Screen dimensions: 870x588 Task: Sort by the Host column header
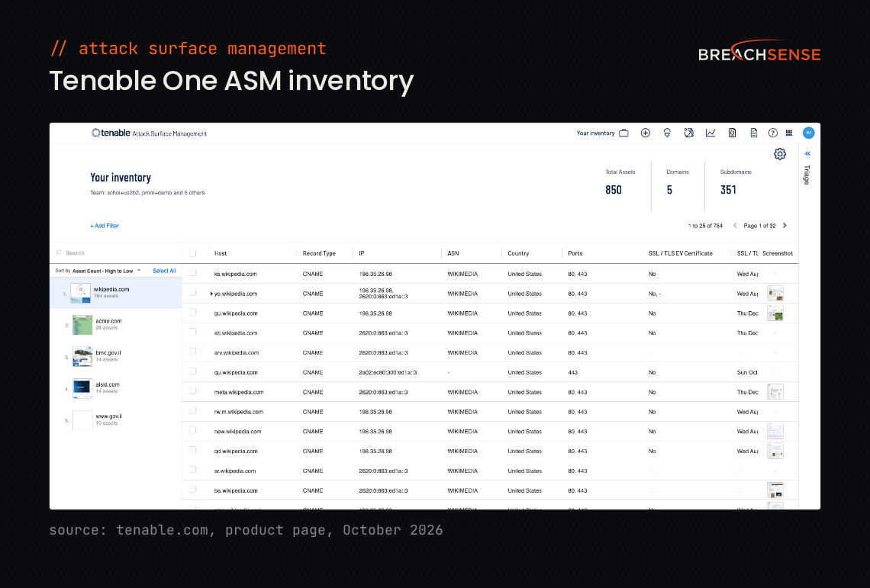pyautogui.click(x=221, y=253)
